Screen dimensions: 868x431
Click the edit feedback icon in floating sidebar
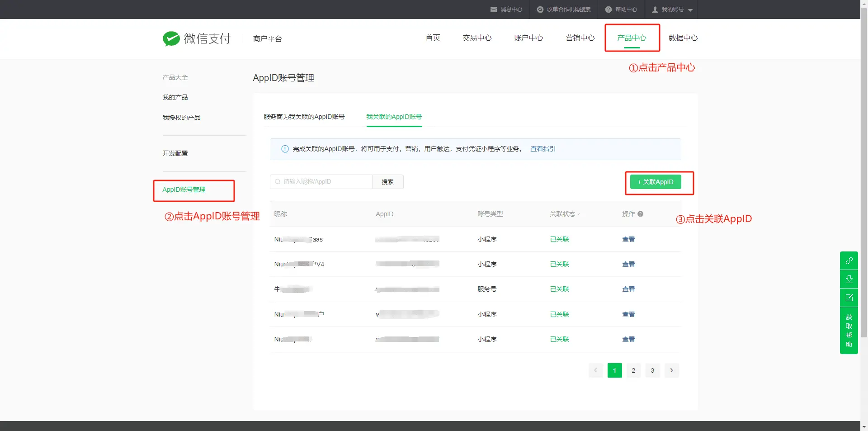(x=849, y=298)
